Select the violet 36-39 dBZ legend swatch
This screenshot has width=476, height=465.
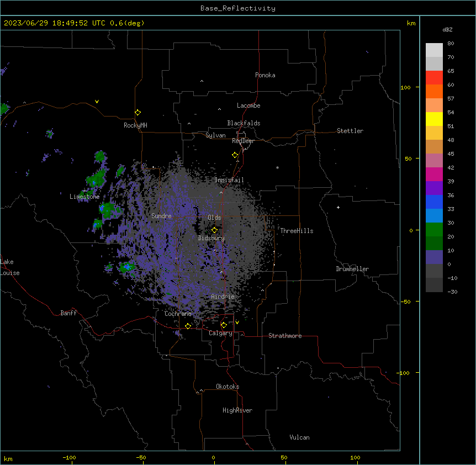[434, 188]
